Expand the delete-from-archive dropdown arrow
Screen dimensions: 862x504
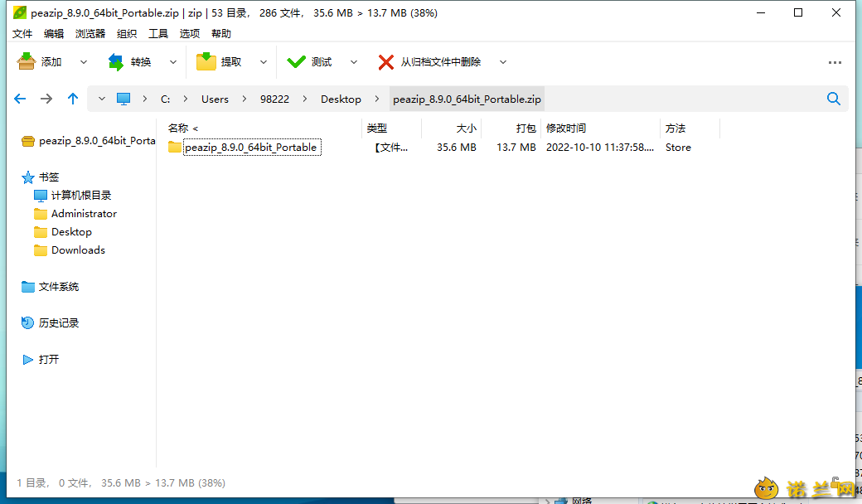pos(503,62)
